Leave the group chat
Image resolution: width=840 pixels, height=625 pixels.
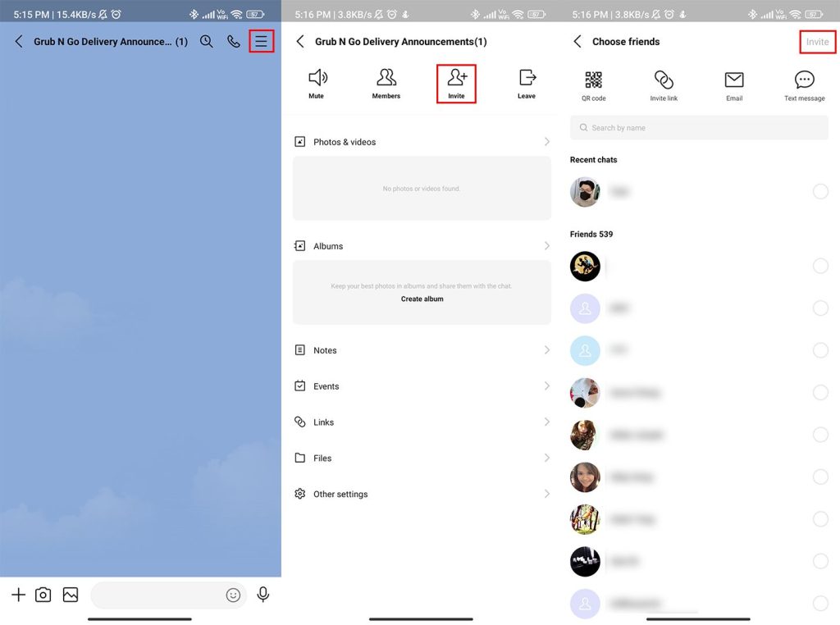click(x=527, y=84)
